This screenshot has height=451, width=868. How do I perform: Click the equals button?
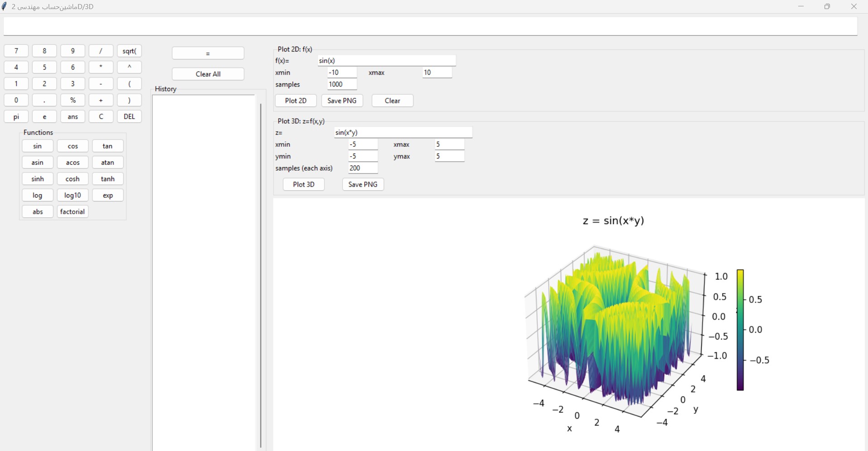208,53
